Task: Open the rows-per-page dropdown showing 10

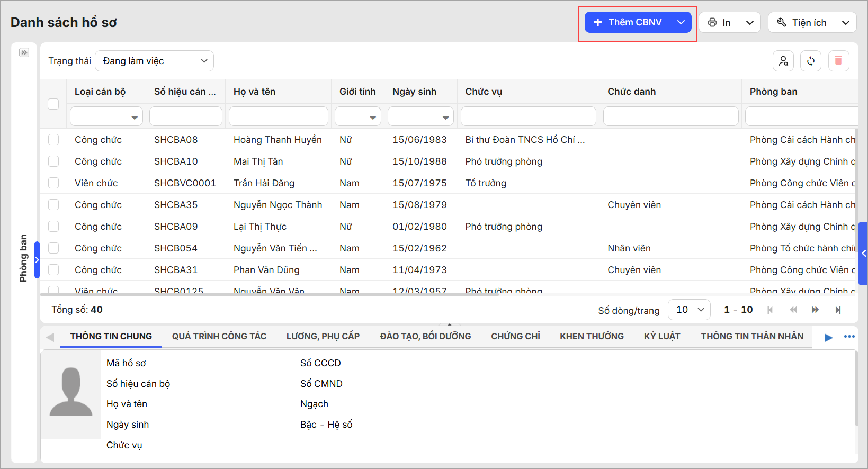Action: point(690,310)
